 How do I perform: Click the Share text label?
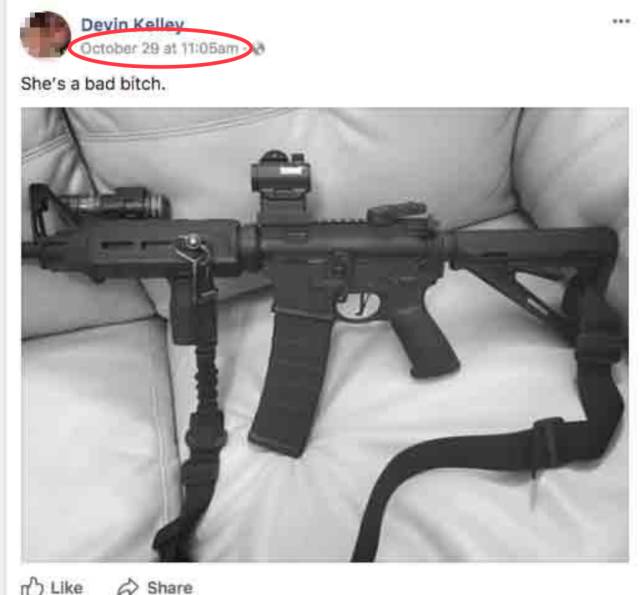click(170, 588)
